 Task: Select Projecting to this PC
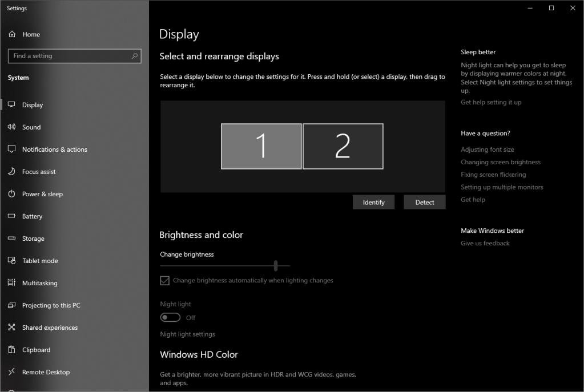[49, 305]
